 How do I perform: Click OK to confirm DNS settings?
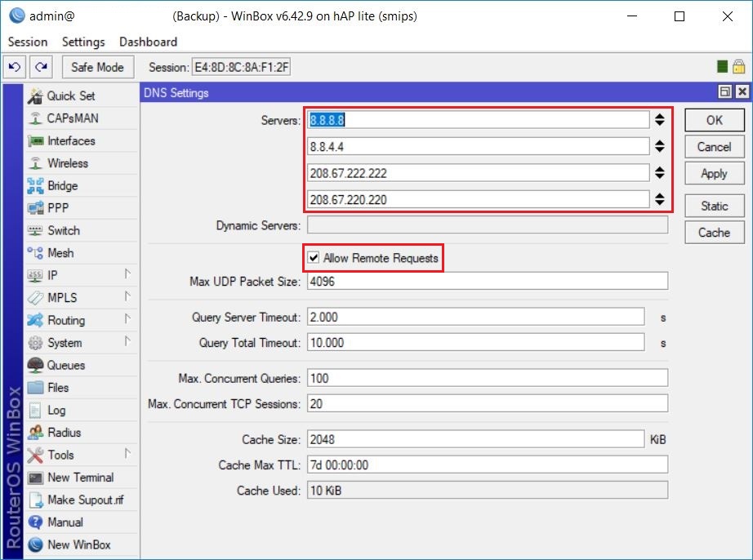(x=715, y=120)
